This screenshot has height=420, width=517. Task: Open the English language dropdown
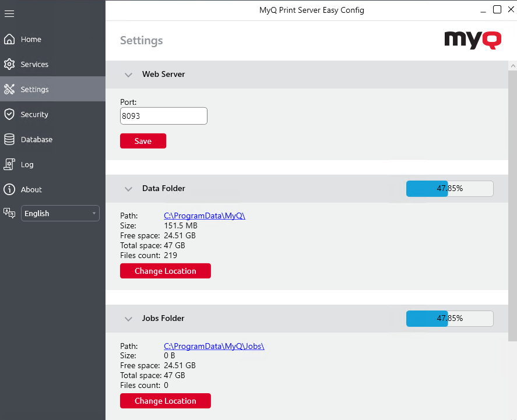[61, 213]
